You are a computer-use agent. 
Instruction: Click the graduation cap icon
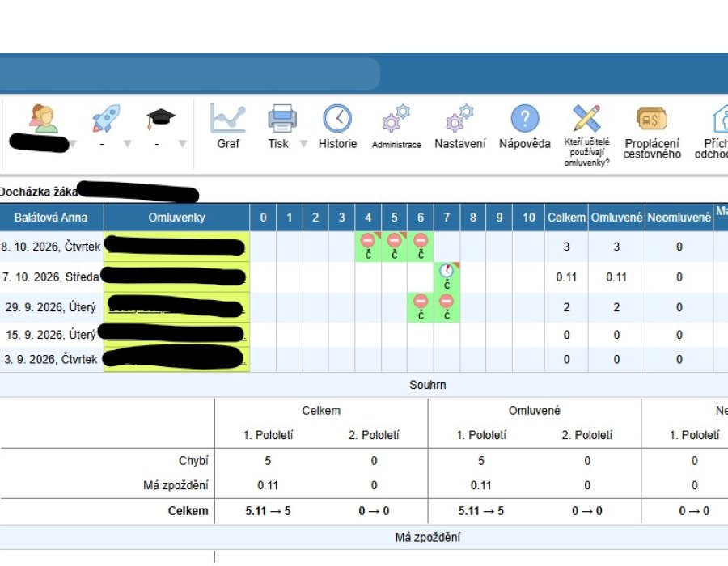161,119
